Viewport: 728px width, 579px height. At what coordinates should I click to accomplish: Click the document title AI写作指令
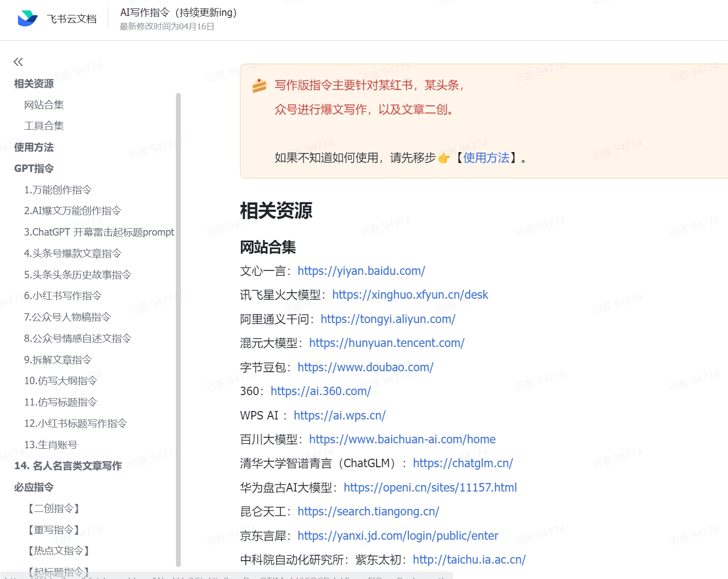click(x=178, y=12)
